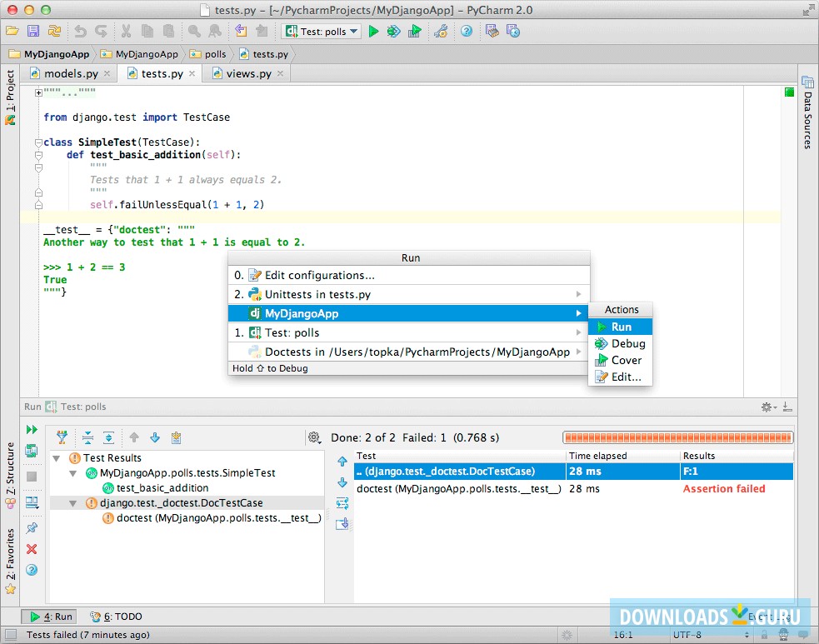Click the Replace toolbar icon

click(x=215, y=32)
